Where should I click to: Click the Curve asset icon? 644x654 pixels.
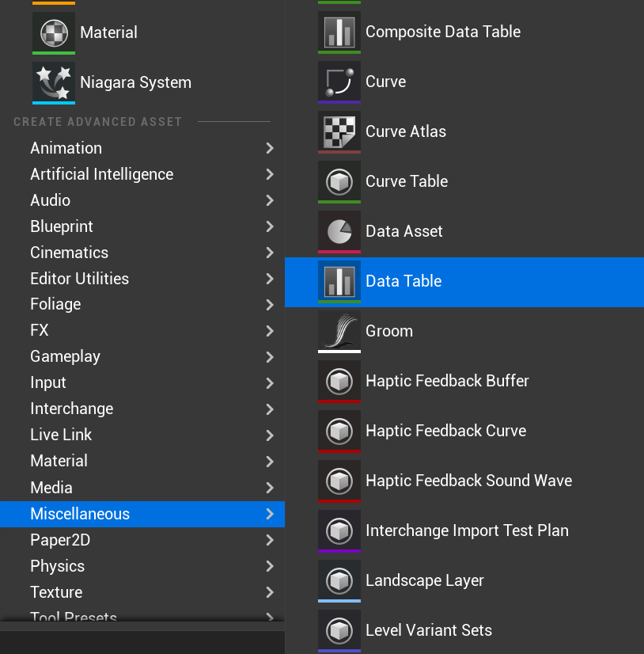(x=339, y=82)
